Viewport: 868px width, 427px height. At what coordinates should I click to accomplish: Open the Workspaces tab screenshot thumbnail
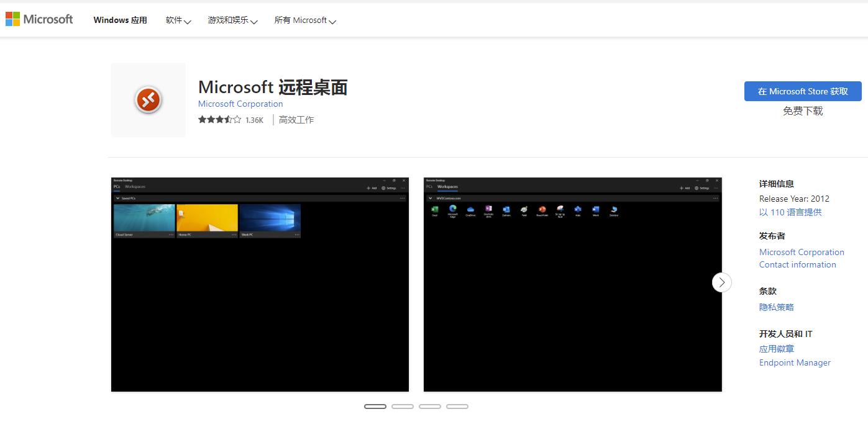click(x=573, y=284)
